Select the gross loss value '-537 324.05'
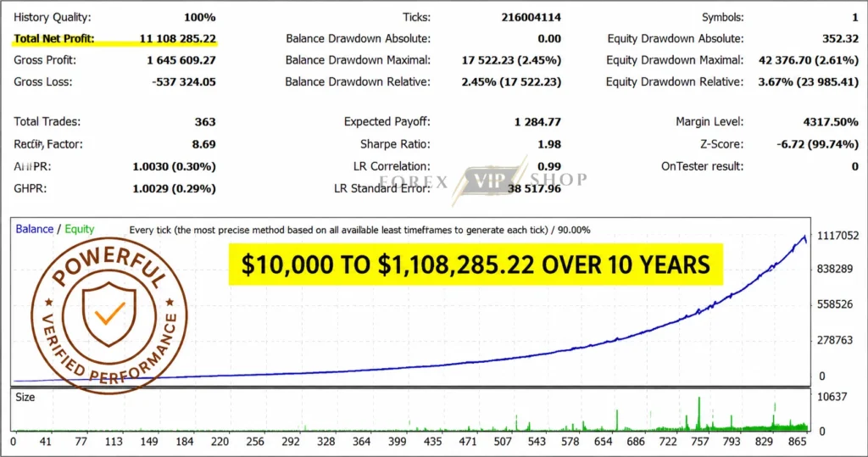Image resolution: width=868 pixels, height=457 pixels. tap(184, 82)
